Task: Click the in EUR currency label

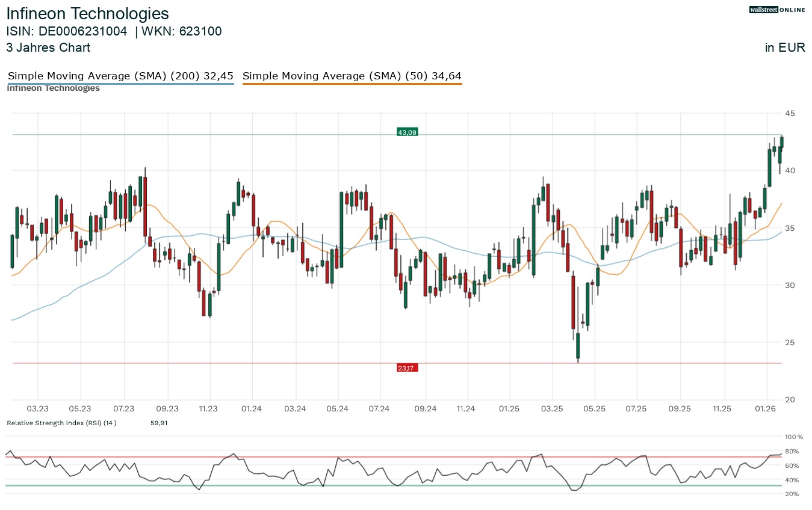Action: (785, 48)
